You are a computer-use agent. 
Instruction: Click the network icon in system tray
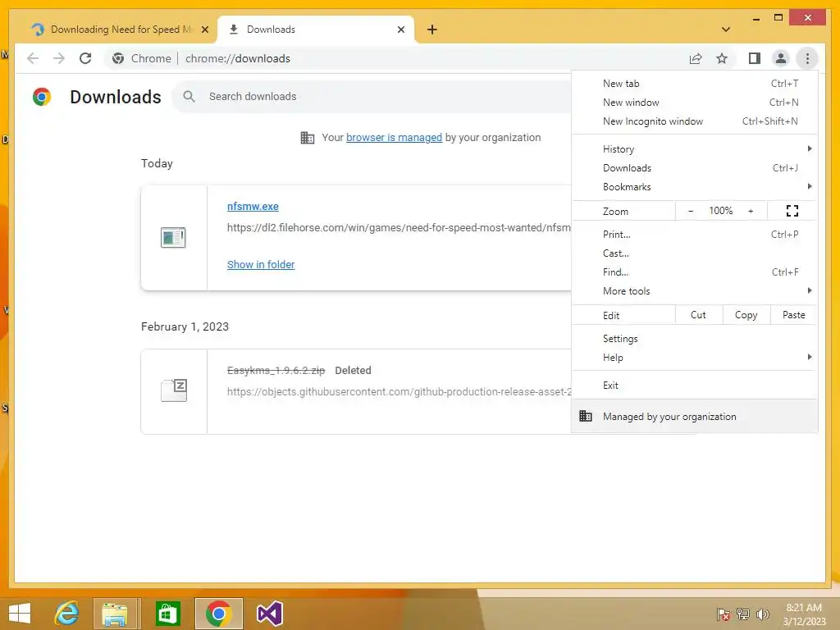[x=743, y=614]
